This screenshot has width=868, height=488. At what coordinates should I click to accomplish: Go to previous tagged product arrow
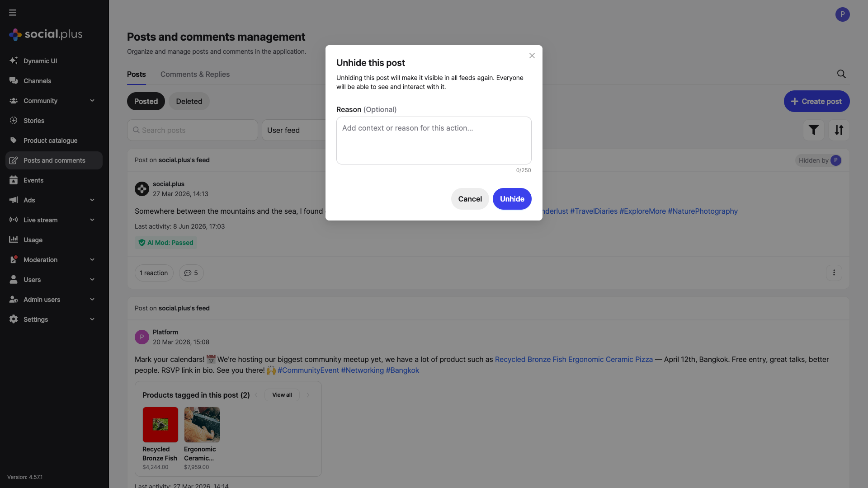tap(256, 395)
